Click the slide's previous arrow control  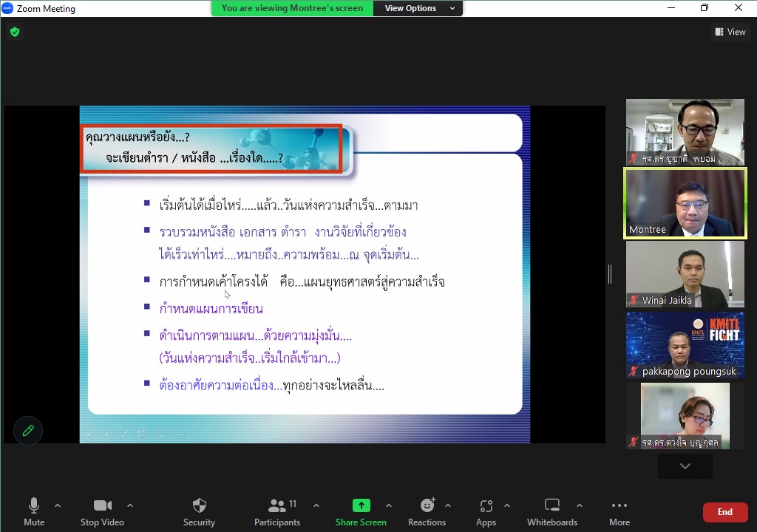[89, 434]
